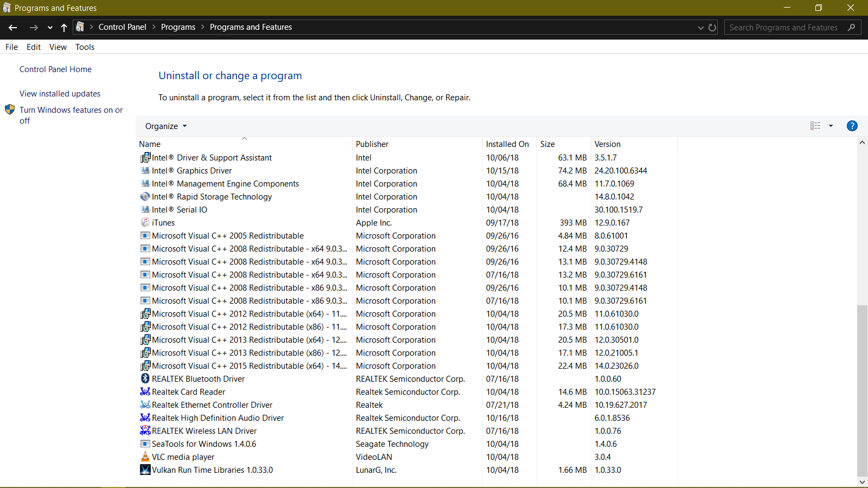
Task: Click the Visual C++ 2013 Redistributable (x86) icon
Action: coord(145,353)
